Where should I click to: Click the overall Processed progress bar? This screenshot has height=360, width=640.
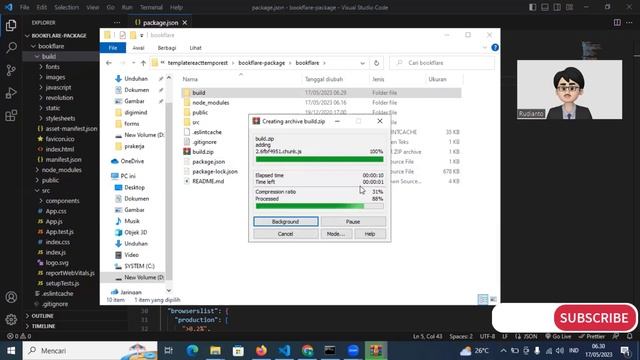[320, 206]
